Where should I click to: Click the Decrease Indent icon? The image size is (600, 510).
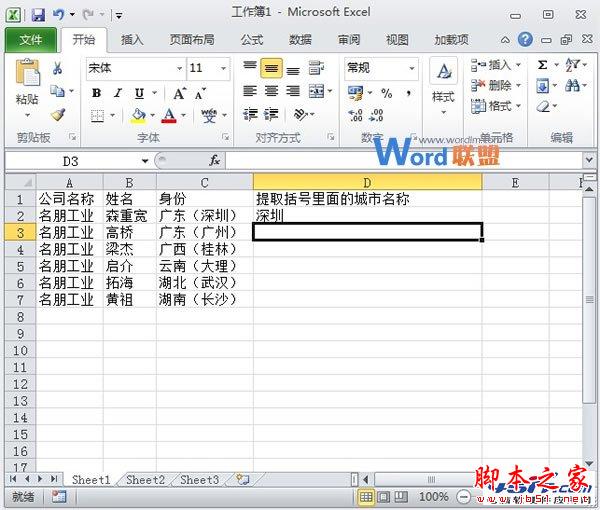pyautogui.click(x=251, y=114)
